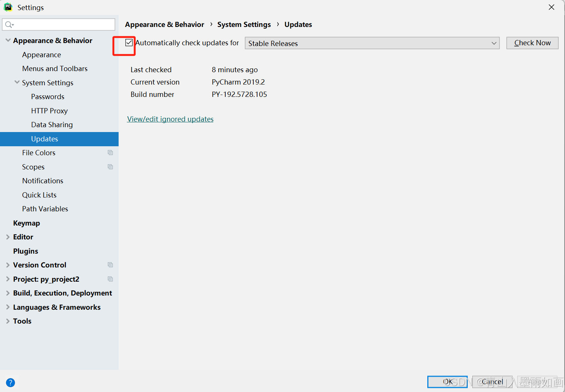Click the PyCharm 2019.2 version text
The width and height of the screenshot is (565, 392).
coord(238,82)
